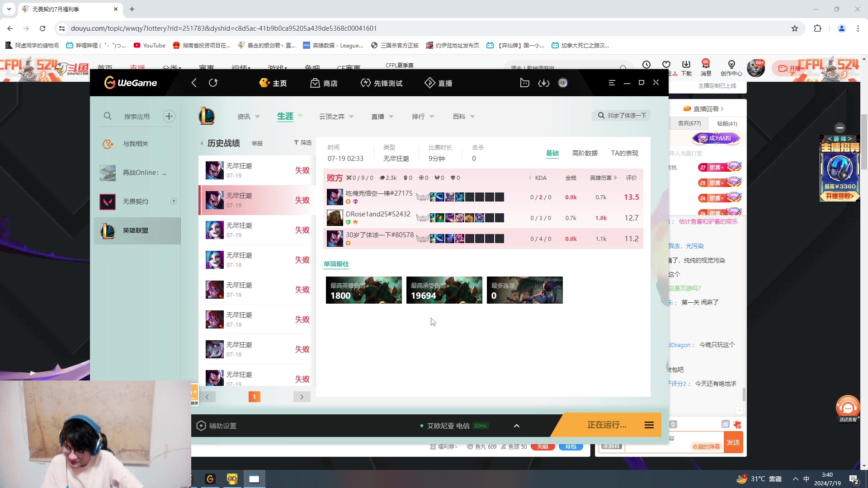Click the 最高英雄伤害 1800 thumbnail
The width and height of the screenshot is (868, 488).
pos(363,290)
